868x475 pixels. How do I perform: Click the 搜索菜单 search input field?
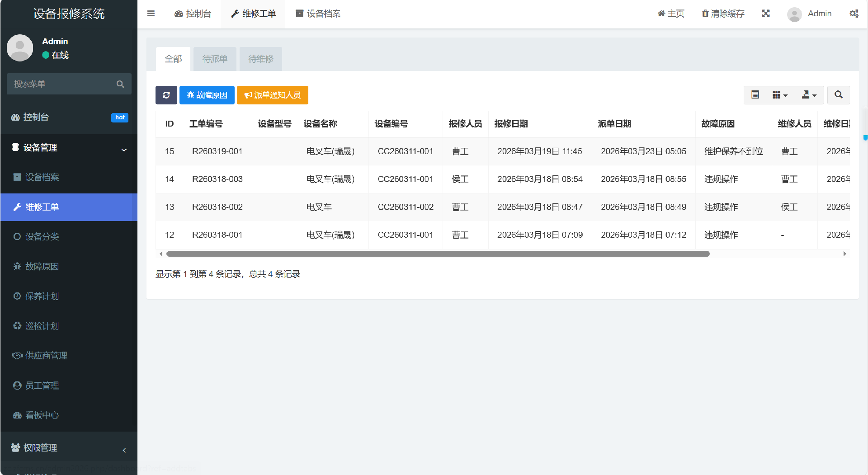[x=61, y=84]
